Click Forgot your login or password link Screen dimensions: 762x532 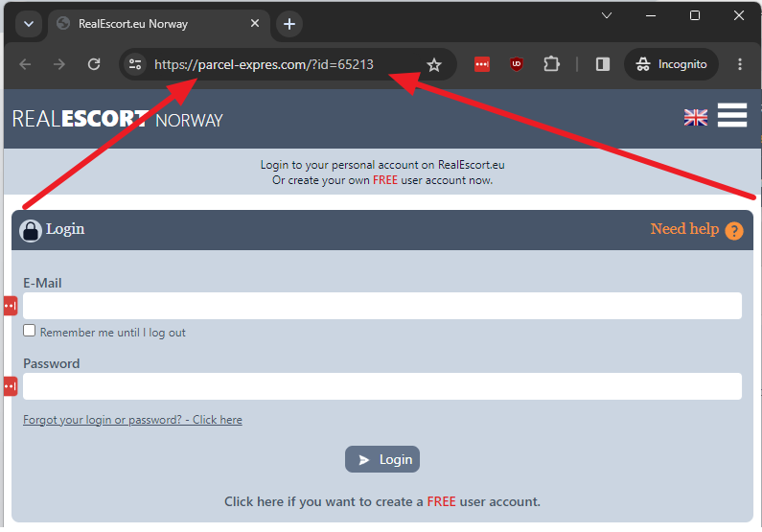coord(132,420)
